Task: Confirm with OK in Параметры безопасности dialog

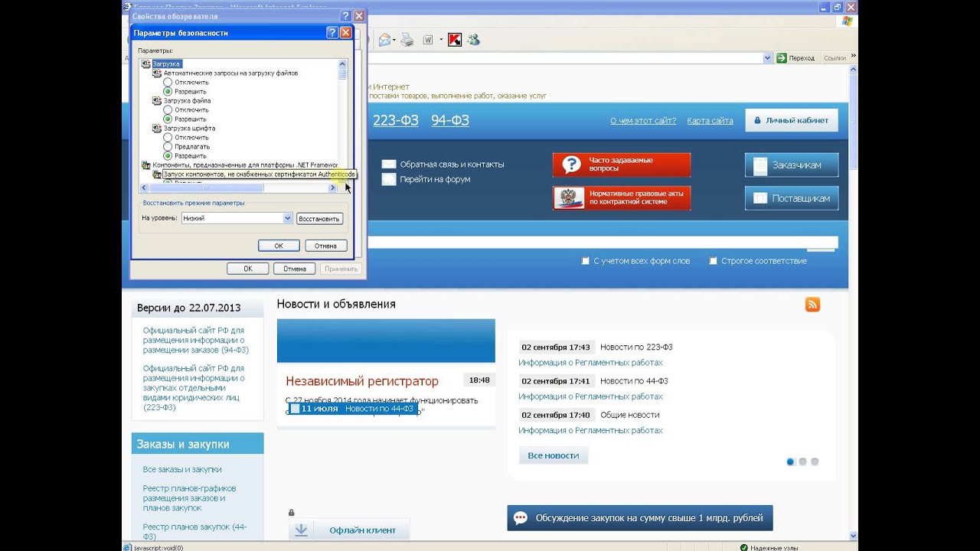Action: (279, 246)
